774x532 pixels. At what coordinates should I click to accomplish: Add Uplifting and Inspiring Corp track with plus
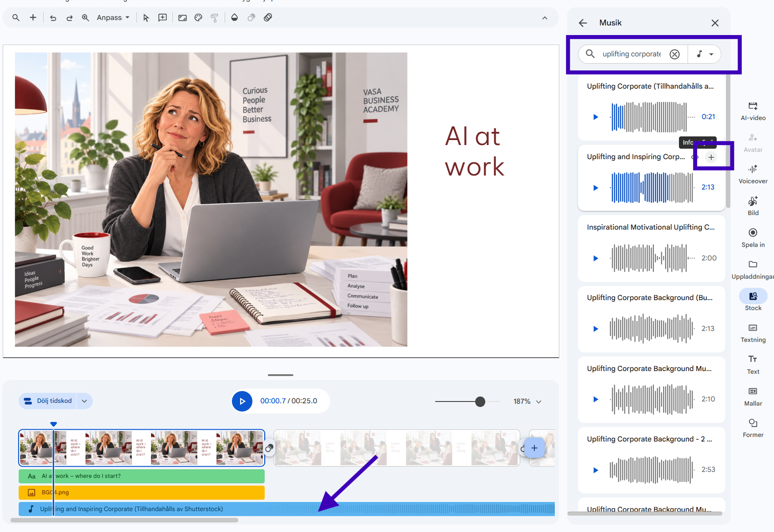point(711,157)
